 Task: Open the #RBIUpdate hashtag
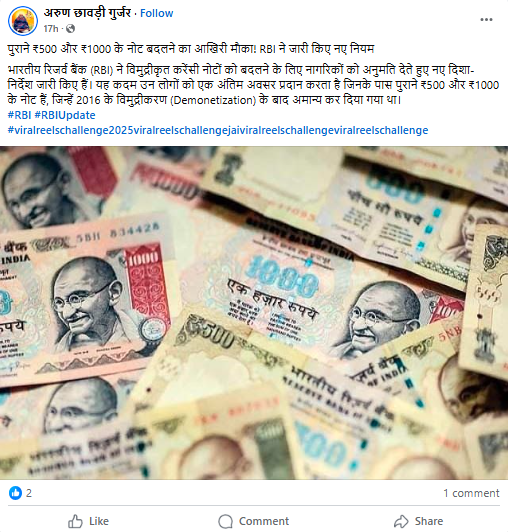[65, 115]
